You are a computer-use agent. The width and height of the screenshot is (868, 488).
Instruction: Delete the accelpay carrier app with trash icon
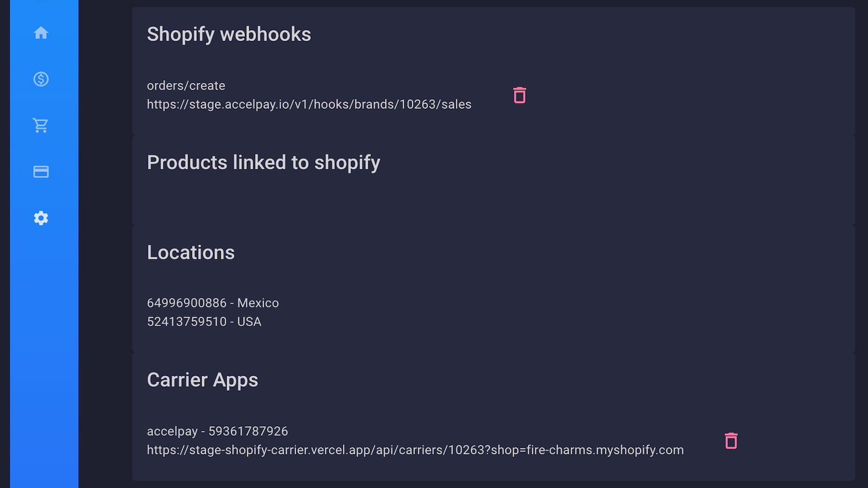pos(731,440)
